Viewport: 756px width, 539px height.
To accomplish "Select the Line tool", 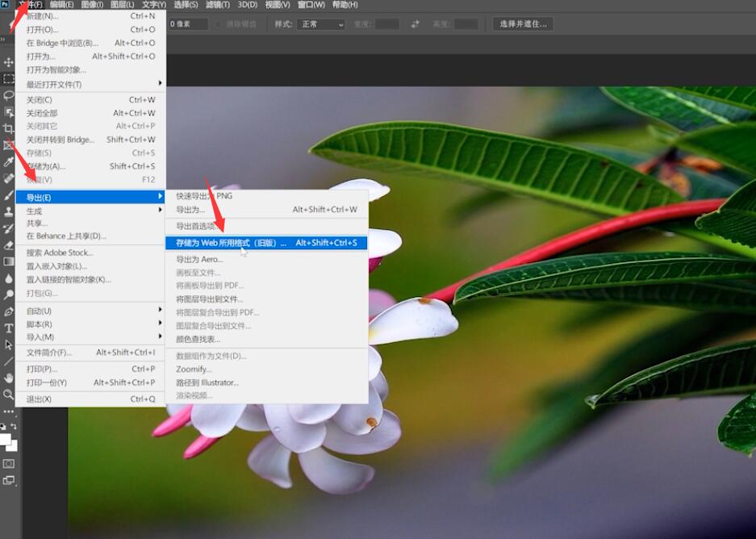I will click(8, 361).
